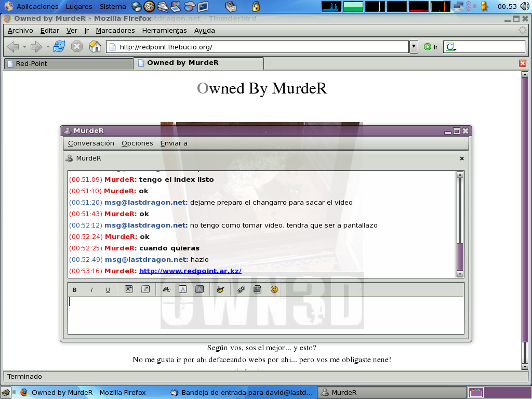Switch to the Red-Point tab
532x399 pixels.
[x=68, y=63]
